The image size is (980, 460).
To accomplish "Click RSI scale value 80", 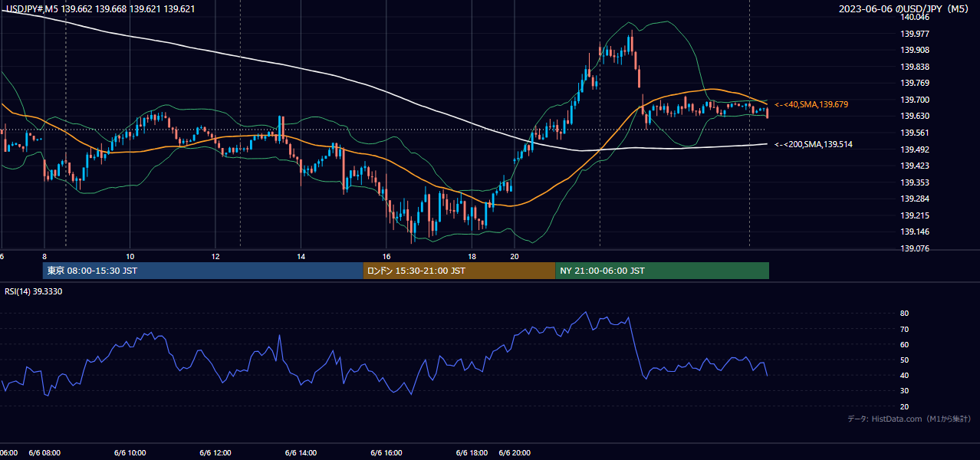I will [x=904, y=314].
